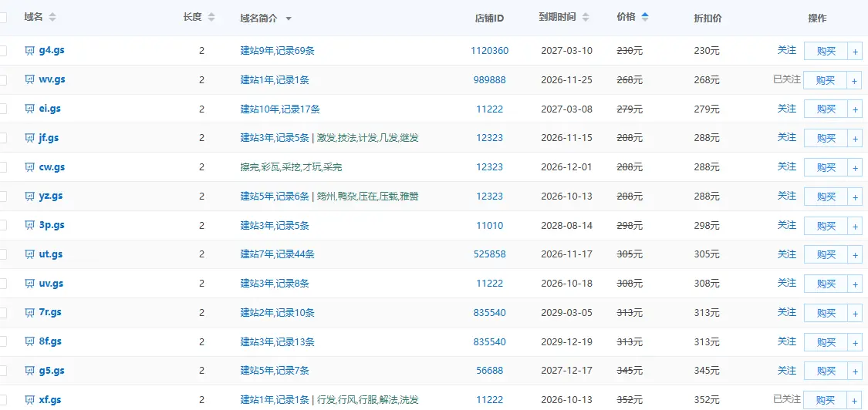868x410 pixels.
Task: Open shop ID 11010
Action: (x=489, y=225)
